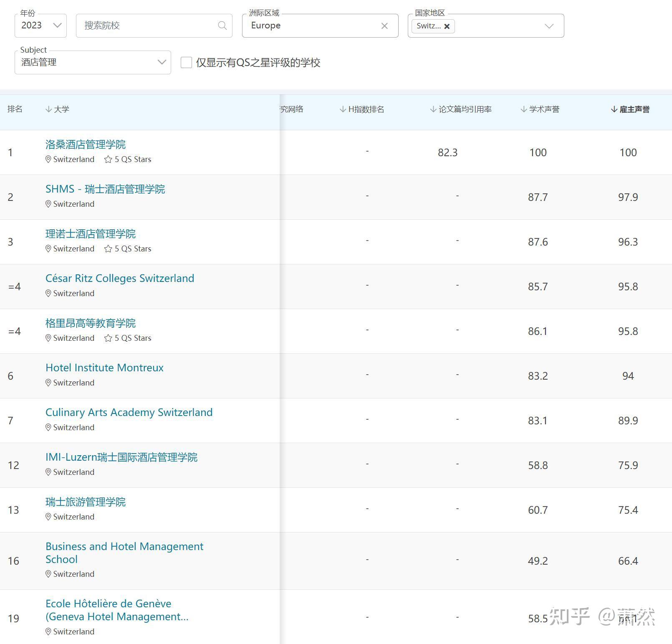The image size is (672, 644).
Task: Open 瑞士旅游管理学院 link
Action: coord(86,502)
